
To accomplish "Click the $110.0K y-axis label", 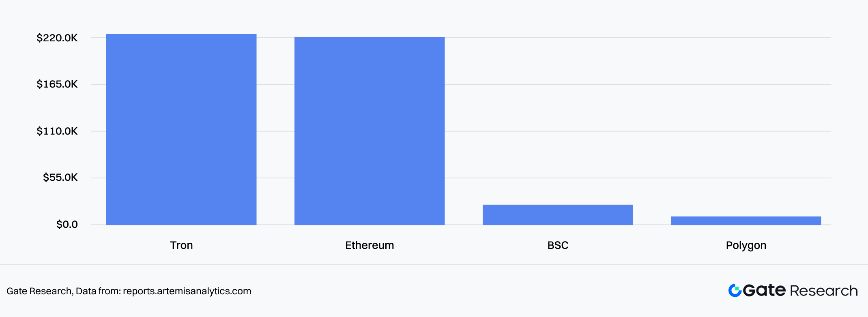I will tap(57, 131).
